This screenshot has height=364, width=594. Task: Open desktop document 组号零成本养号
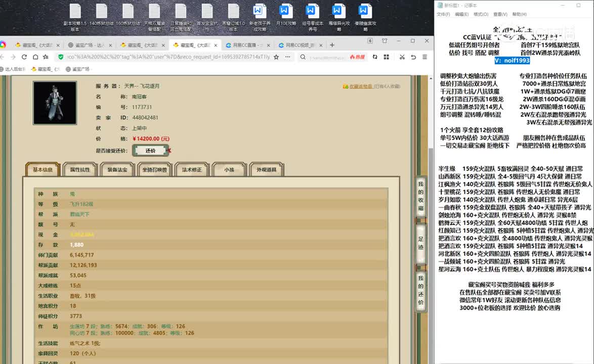coord(313,17)
